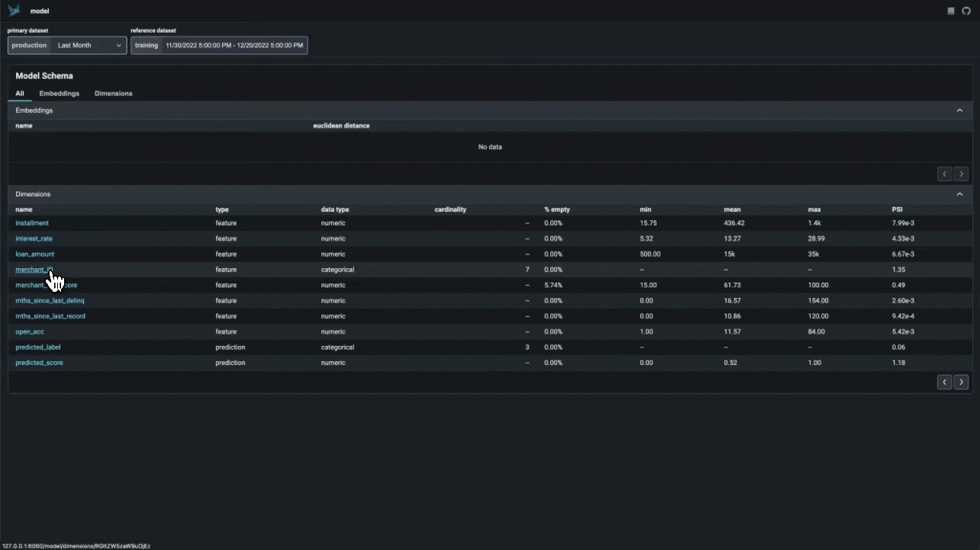Select the All tab in Model Schema

20,93
